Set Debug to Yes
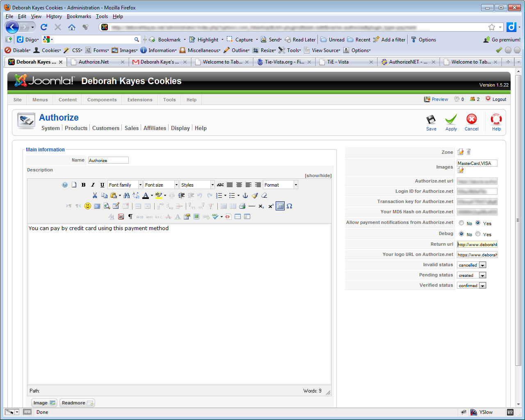The width and height of the screenshot is (525, 420). pyautogui.click(x=478, y=234)
